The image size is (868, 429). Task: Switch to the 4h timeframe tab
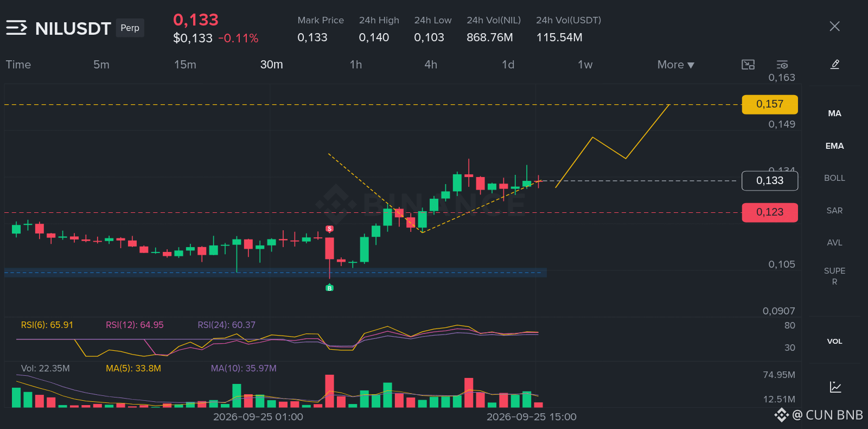point(431,65)
